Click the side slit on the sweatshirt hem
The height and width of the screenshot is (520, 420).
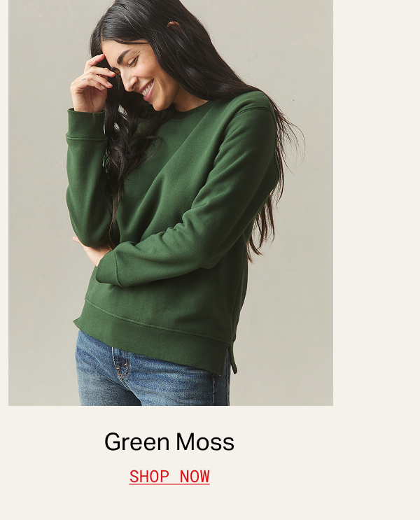(x=233, y=360)
